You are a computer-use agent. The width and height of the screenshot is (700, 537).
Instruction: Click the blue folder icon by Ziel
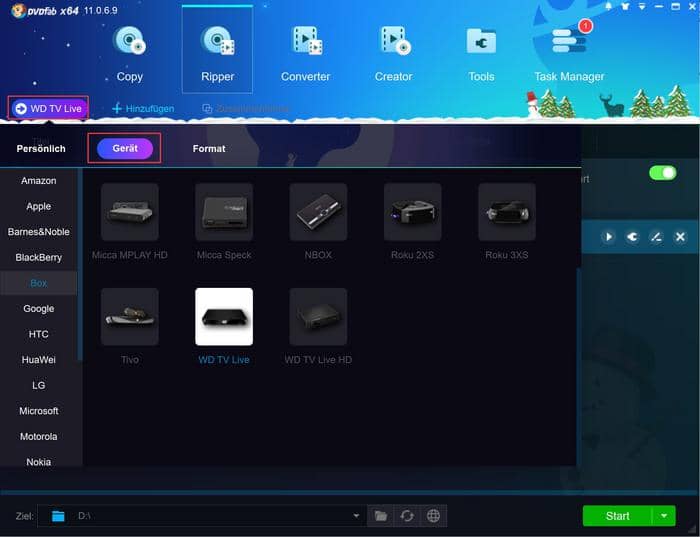[58, 516]
